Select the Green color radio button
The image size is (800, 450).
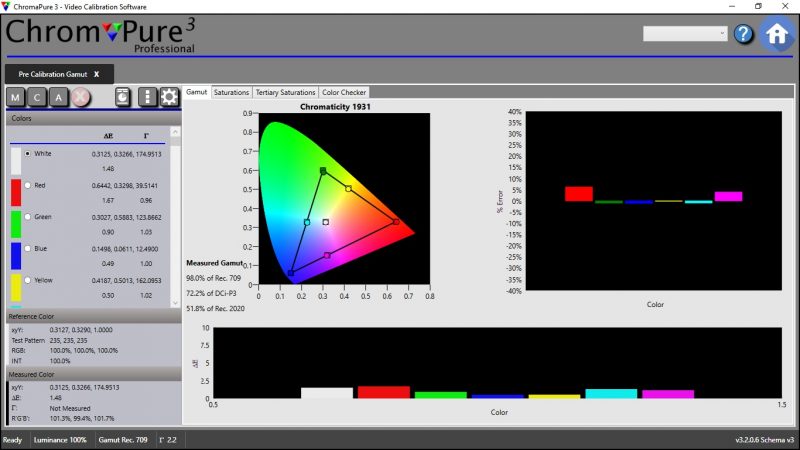(28, 217)
